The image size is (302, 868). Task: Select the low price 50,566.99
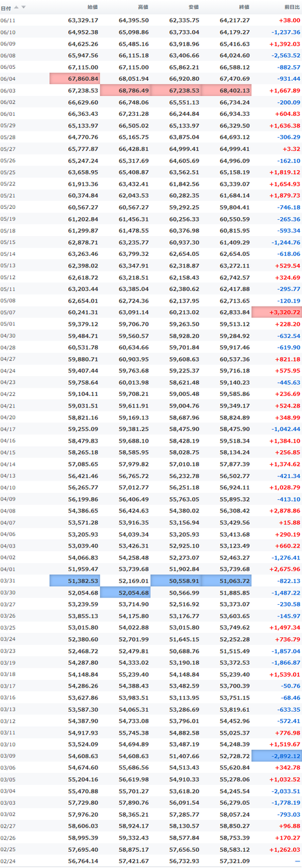pyautogui.click(x=184, y=592)
